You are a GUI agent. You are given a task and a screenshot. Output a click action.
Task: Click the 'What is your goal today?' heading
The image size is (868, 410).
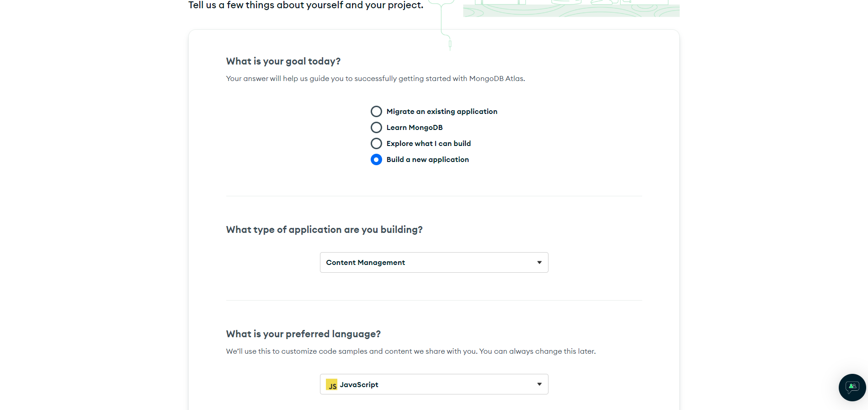pyautogui.click(x=283, y=61)
